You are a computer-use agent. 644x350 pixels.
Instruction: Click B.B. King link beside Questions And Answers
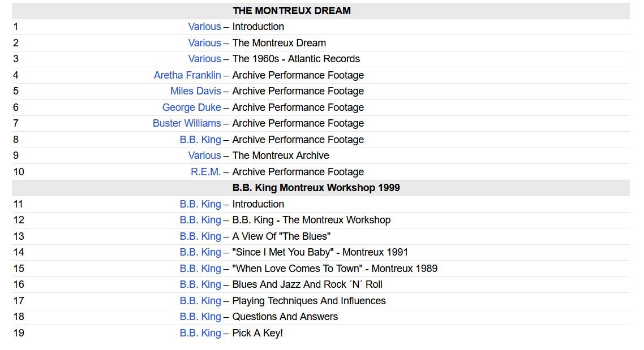pos(200,317)
